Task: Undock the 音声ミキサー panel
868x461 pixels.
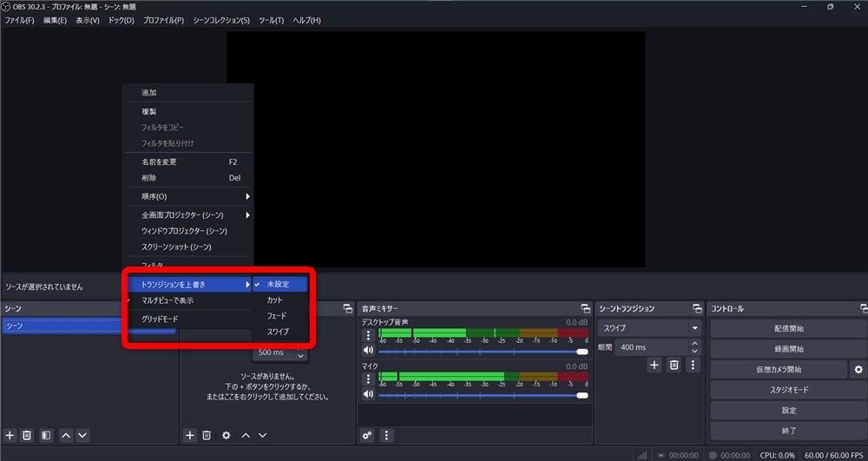Action: click(586, 308)
